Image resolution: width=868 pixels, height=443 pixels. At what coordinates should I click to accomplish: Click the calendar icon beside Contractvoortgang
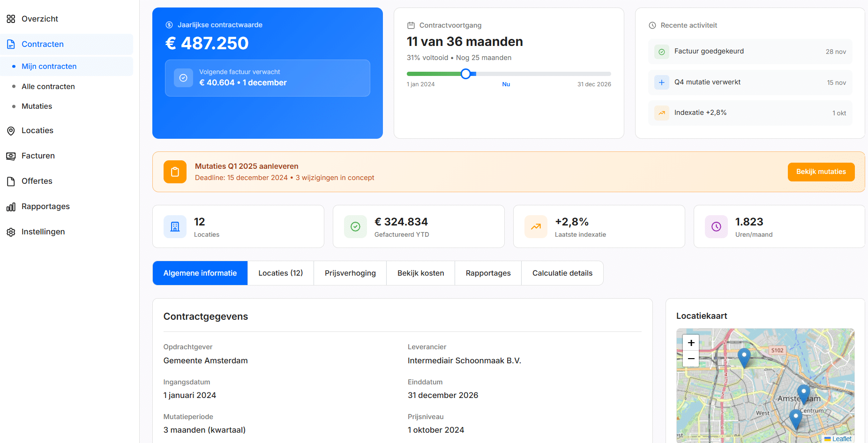(412, 25)
